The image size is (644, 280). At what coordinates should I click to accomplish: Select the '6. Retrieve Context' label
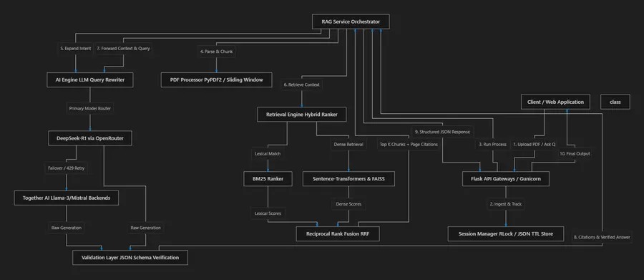302,85
